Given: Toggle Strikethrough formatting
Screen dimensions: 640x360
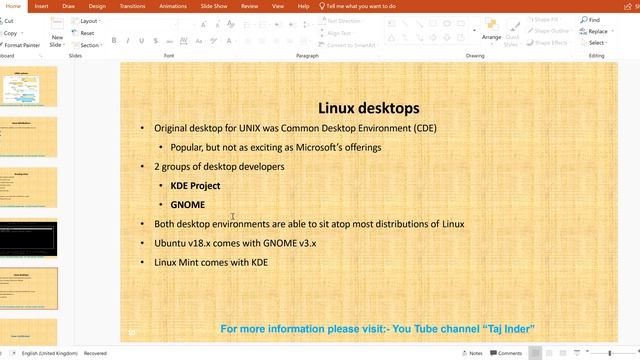Looking at the screenshot, I should pyautogui.click(x=169, y=40).
